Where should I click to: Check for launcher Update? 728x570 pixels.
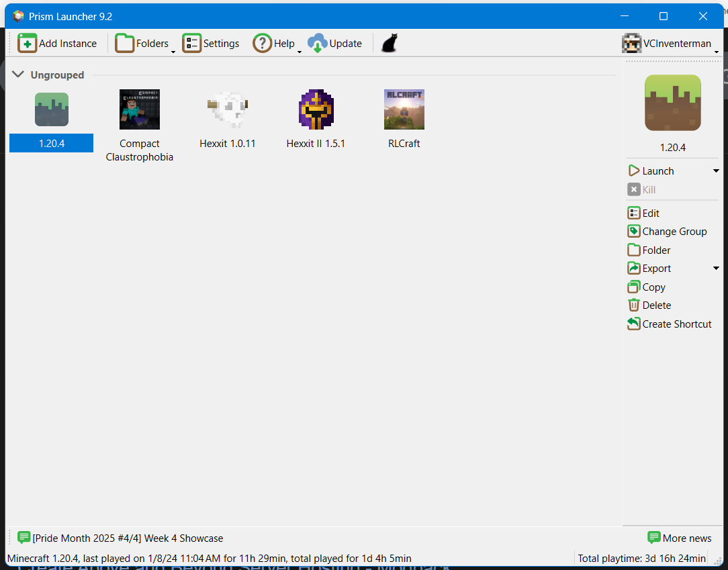coord(335,44)
